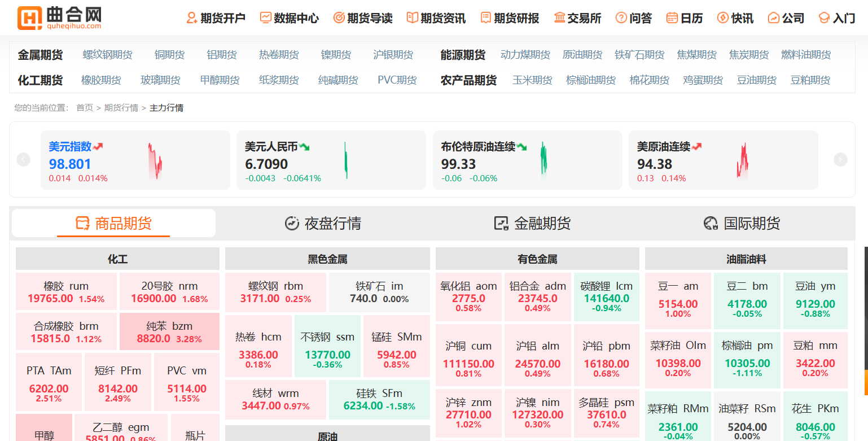Viewport: 868px width, 441px height.
Task: Click the 商品期货 tab icon
Action: 83,223
